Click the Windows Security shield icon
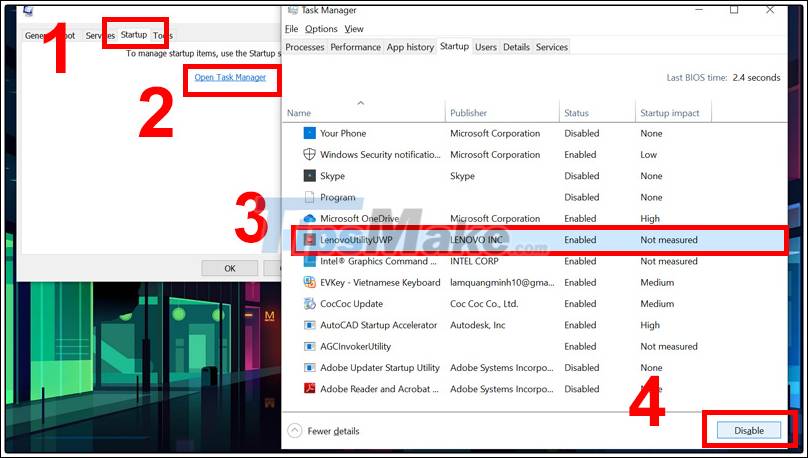 [x=309, y=154]
